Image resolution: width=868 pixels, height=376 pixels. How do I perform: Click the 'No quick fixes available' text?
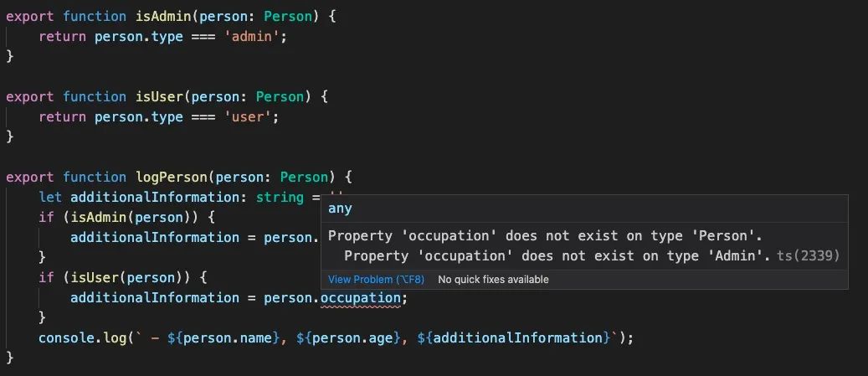(x=493, y=280)
